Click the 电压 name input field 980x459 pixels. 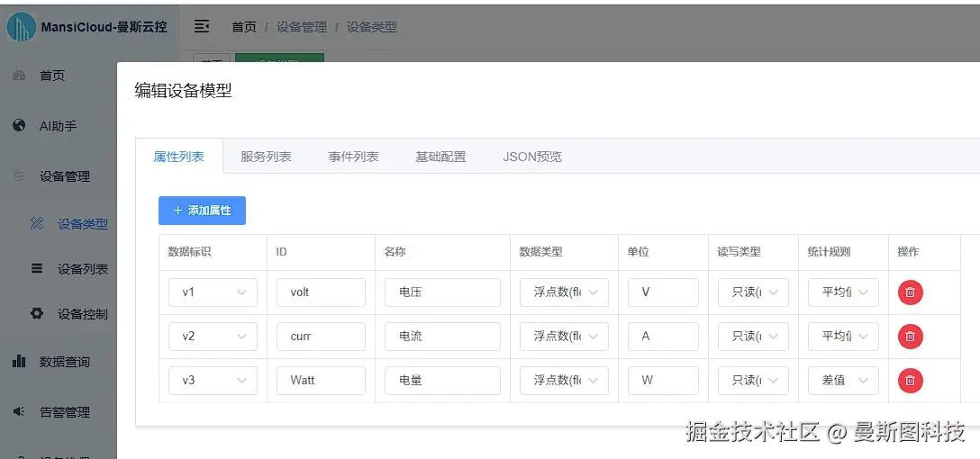[x=442, y=292]
